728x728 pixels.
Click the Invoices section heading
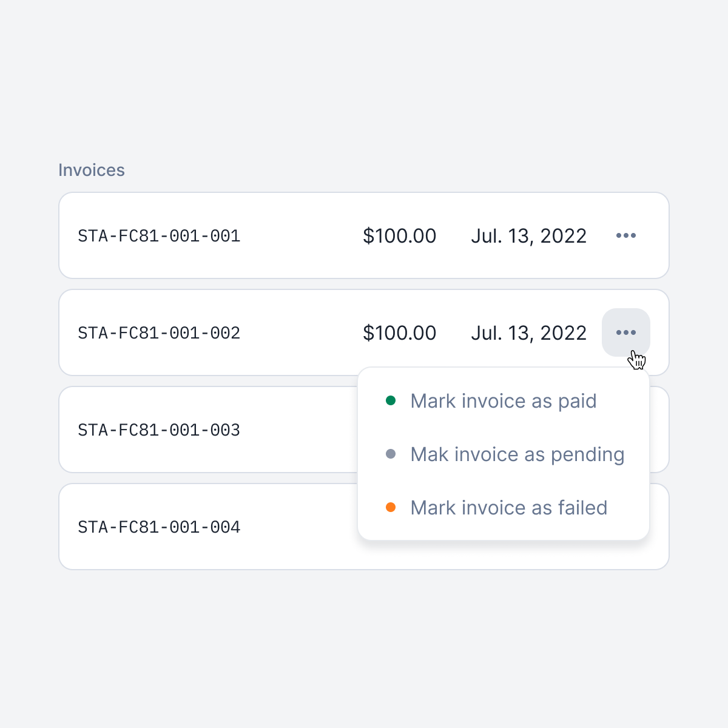pyautogui.click(x=92, y=170)
